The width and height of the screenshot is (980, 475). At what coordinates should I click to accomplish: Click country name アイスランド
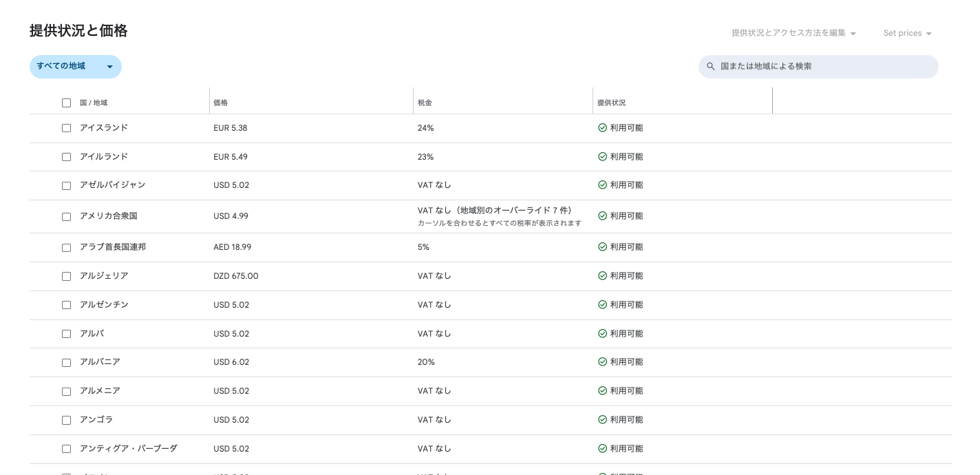click(104, 128)
